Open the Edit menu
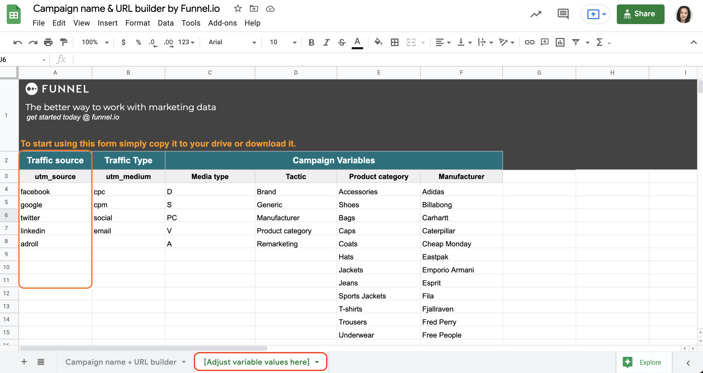703x373 pixels. coord(59,23)
